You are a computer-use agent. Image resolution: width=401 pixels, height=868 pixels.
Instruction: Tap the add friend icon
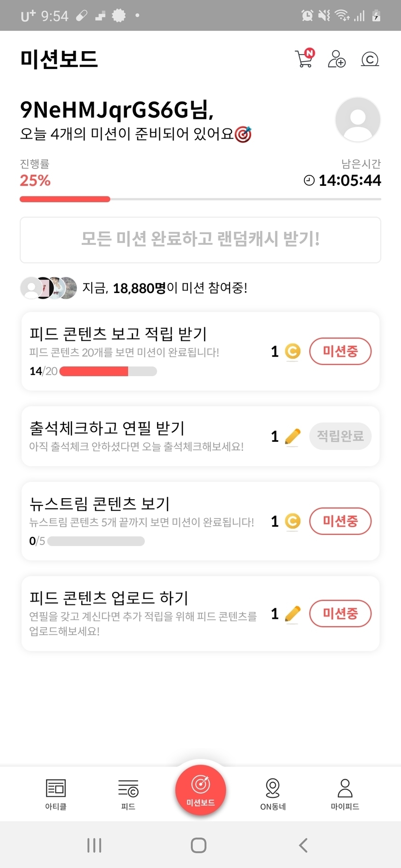click(x=337, y=59)
